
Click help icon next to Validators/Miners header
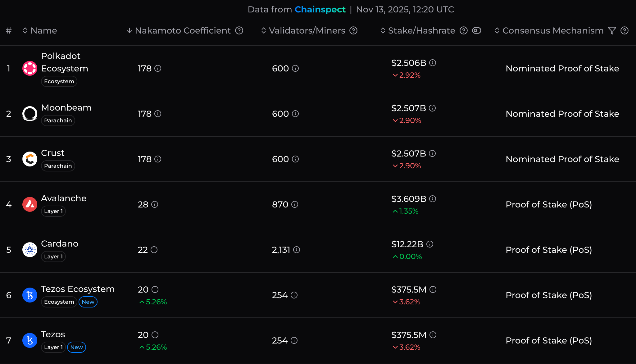[x=353, y=30]
